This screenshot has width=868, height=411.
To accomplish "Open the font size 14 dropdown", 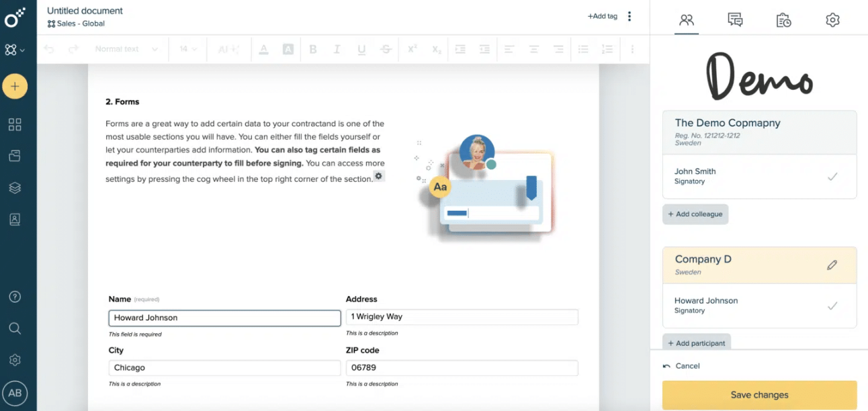I will tap(187, 48).
